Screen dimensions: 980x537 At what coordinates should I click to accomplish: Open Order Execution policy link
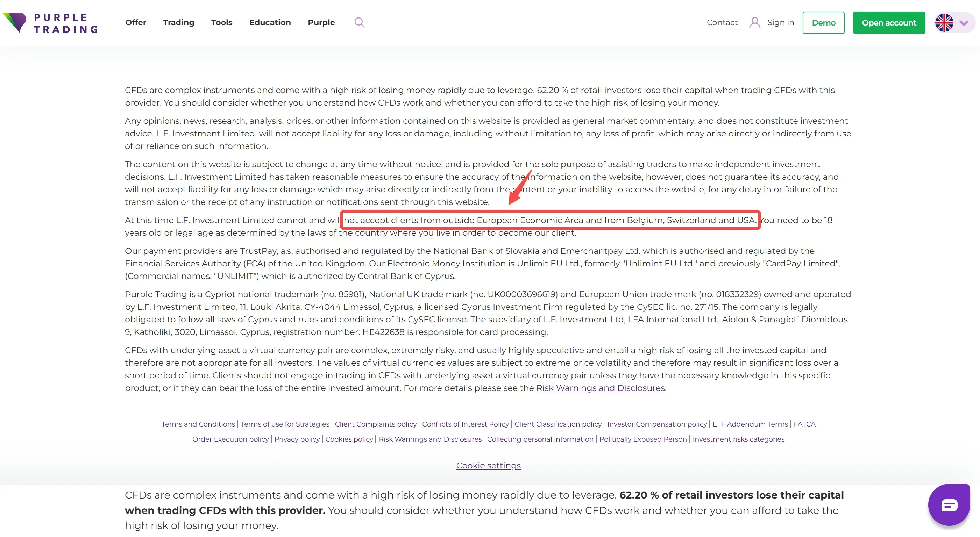coord(230,439)
